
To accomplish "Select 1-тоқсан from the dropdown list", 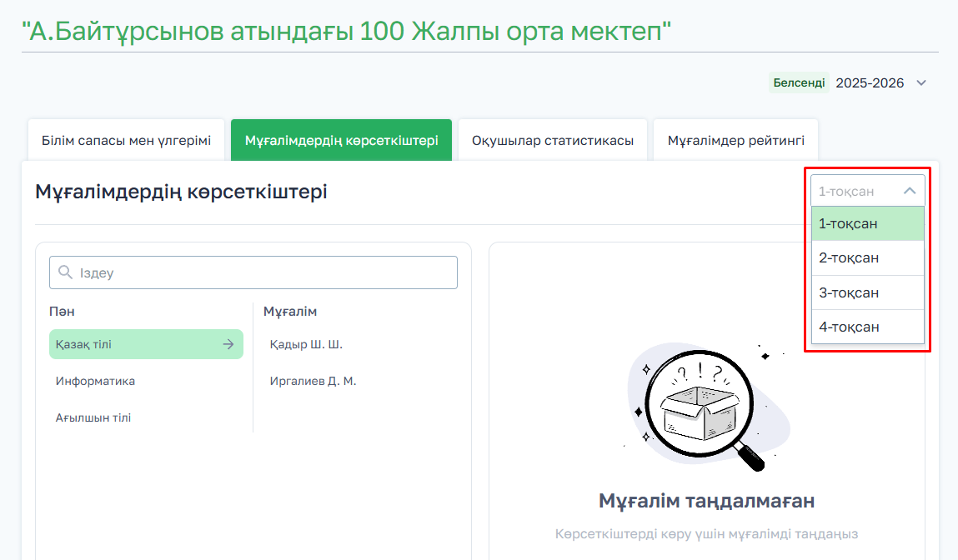I will pyautogui.click(x=867, y=223).
